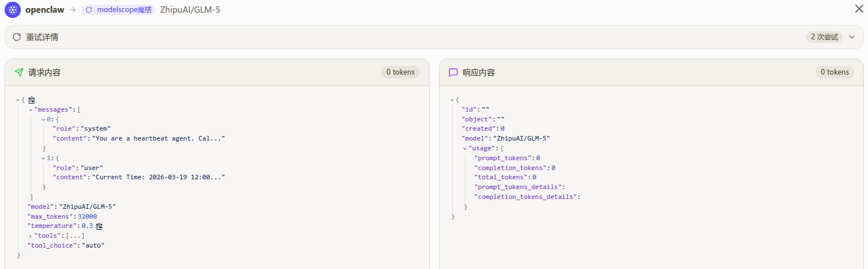Click response "model" value ZhipuAI/GLM-5
This screenshot has width=868, height=269.
(x=522, y=139)
